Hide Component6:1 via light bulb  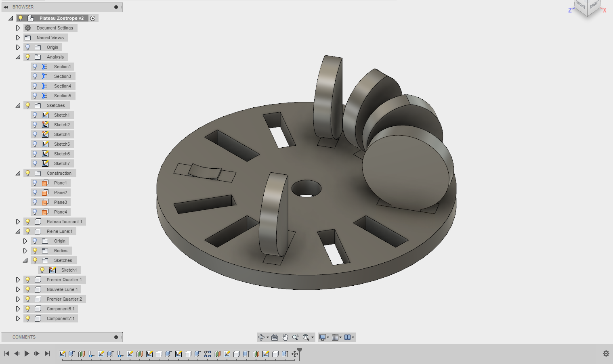pos(28,309)
